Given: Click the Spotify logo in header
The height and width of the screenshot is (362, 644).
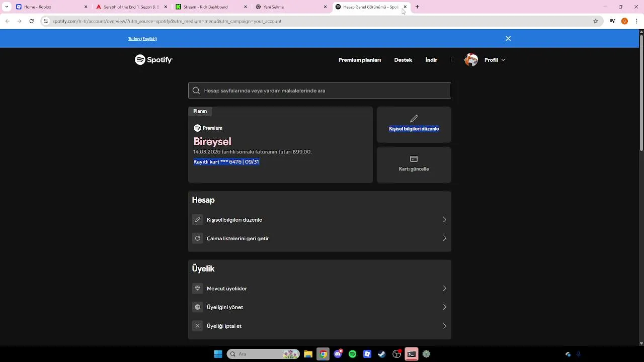Looking at the screenshot, I should point(153,60).
